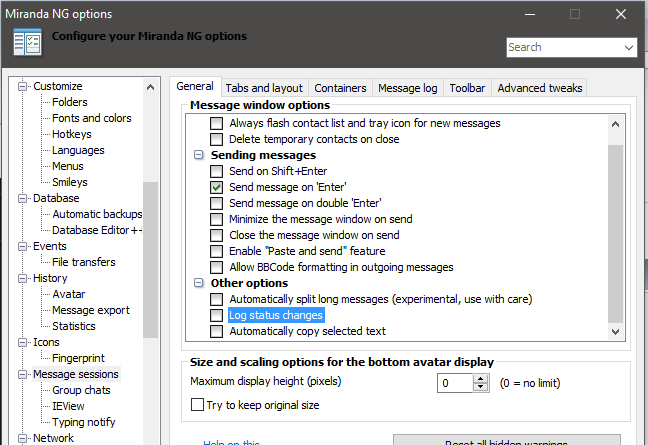
Task: Open IEView settings
Action: pos(68,406)
